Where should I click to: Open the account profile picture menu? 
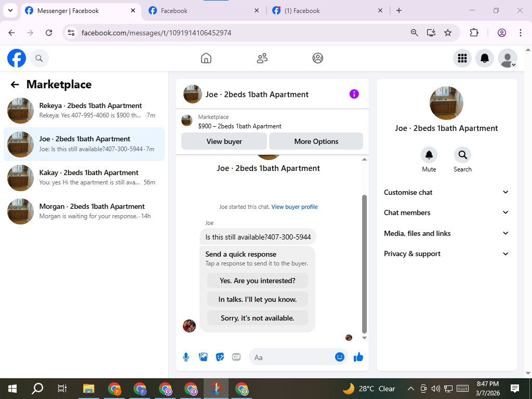click(507, 58)
